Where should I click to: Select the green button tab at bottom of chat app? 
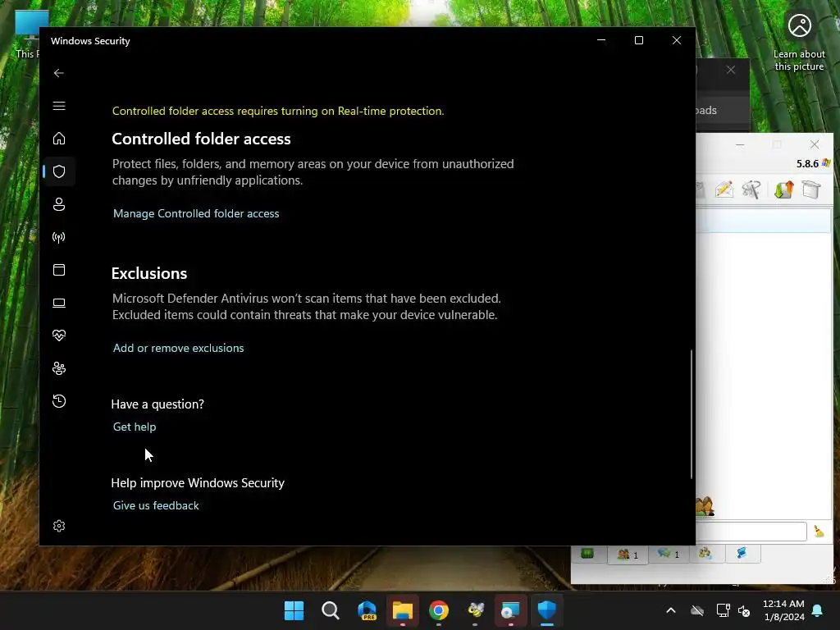coord(587,554)
